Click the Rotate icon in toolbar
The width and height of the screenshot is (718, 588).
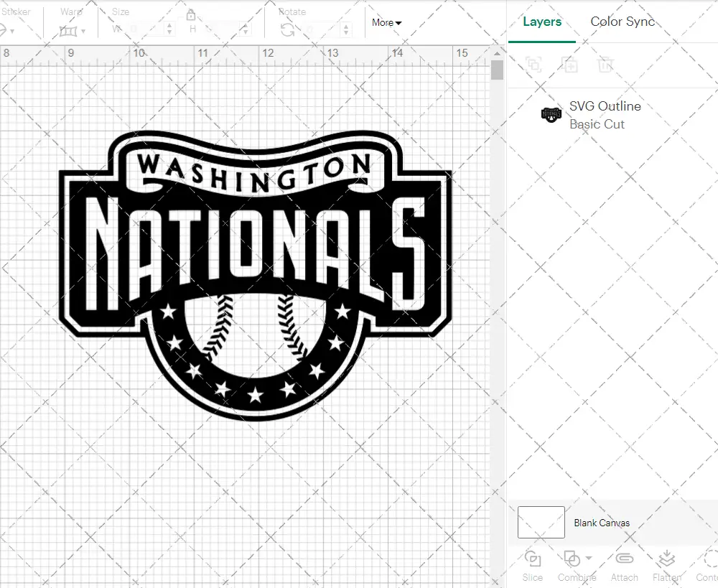coord(288,29)
